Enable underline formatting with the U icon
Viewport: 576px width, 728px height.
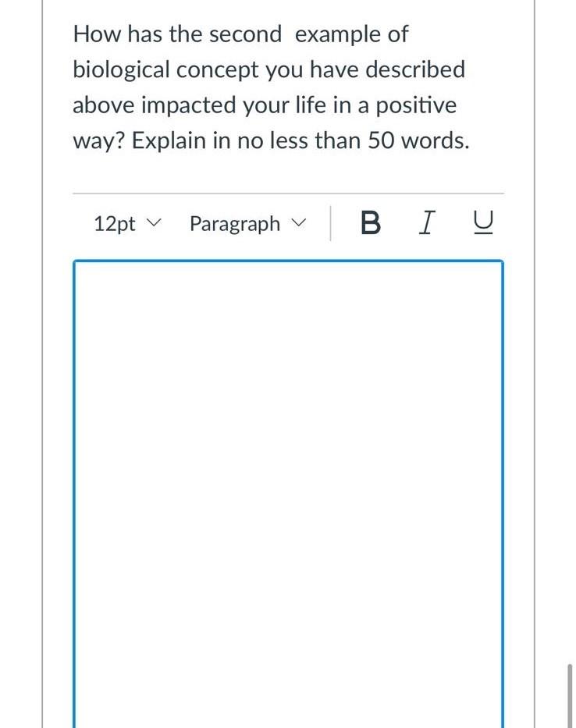pos(482,223)
